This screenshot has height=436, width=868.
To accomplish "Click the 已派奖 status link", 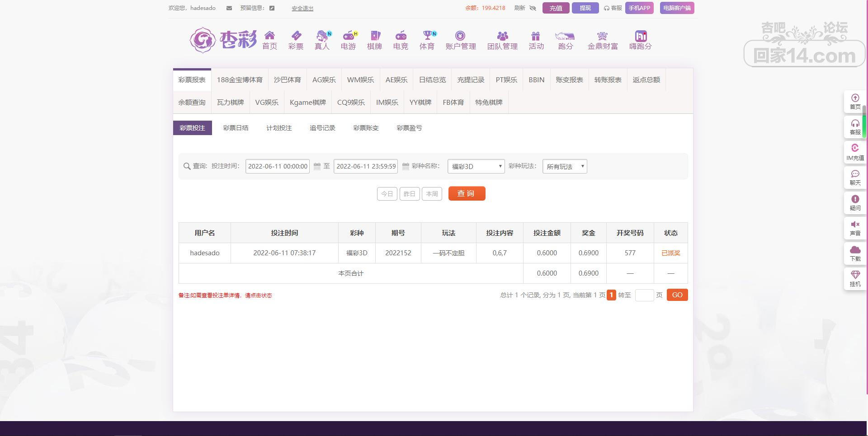I will [670, 253].
